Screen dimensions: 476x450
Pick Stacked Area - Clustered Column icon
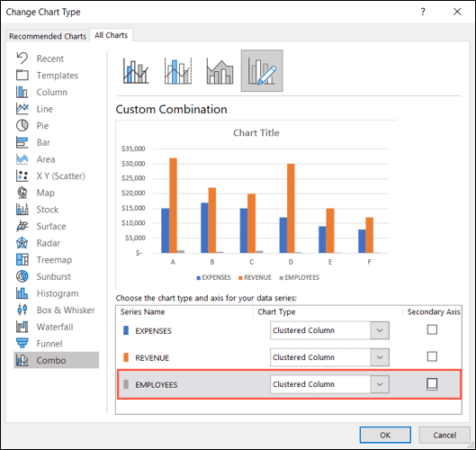[220, 71]
